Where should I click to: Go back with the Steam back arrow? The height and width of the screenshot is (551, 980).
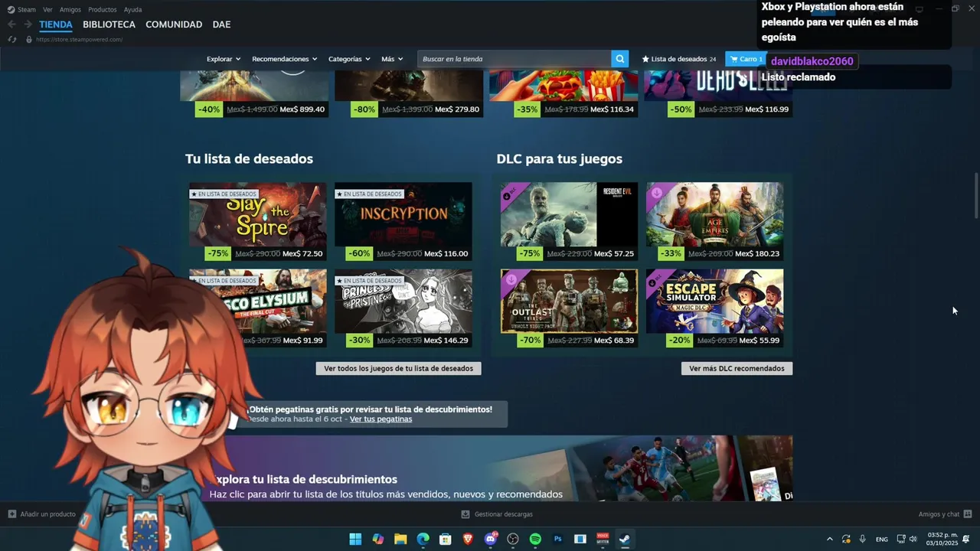pos(11,24)
